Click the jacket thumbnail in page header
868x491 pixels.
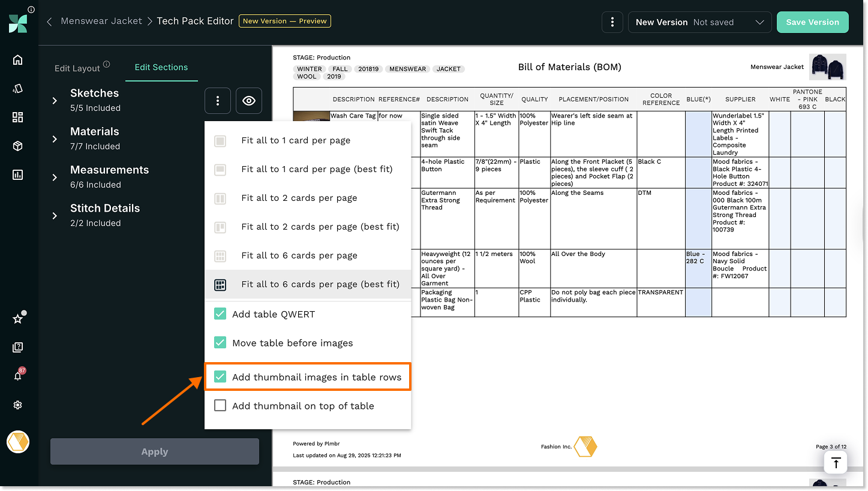[x=827, y=67]
